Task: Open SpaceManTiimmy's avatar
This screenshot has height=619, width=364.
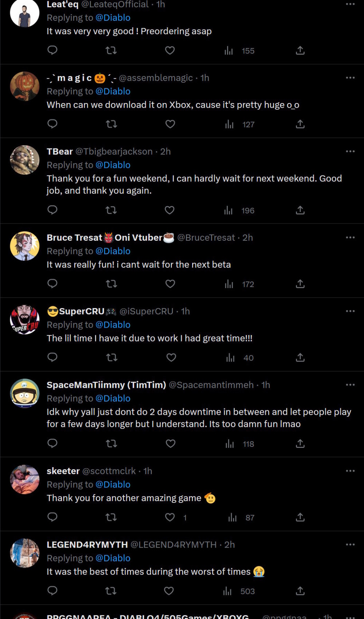Action: point(25,393)
